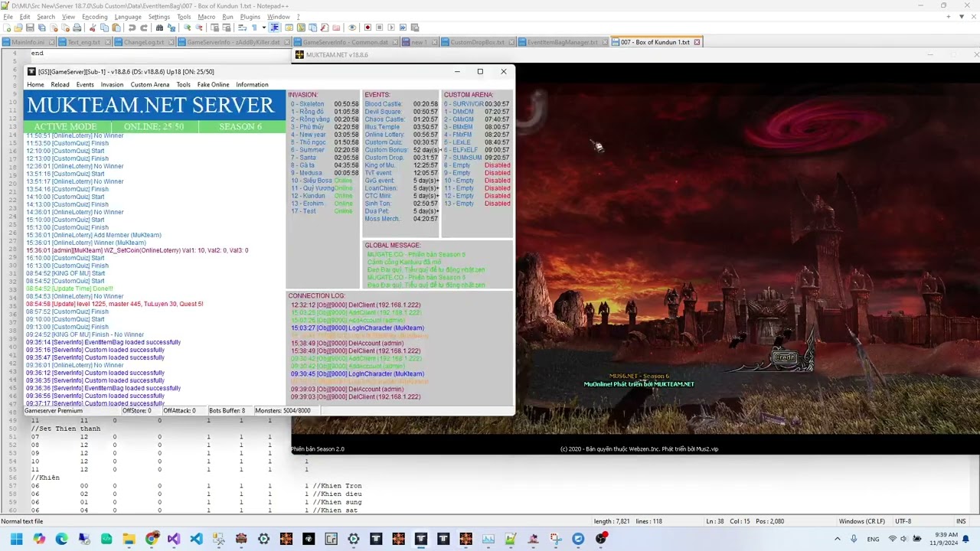Click the Run Macro Multiple Times icon
The width and height of the screenshot is (980, 551).
tap(403, 28)
